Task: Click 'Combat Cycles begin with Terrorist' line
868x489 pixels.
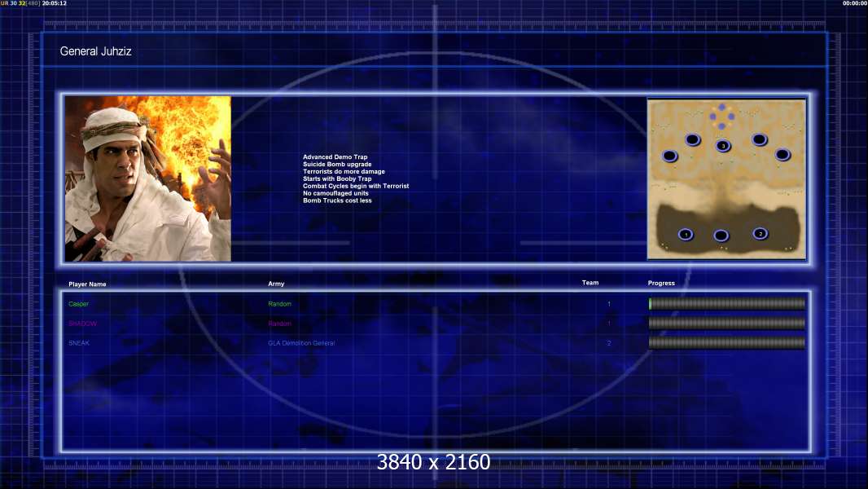Action: 356,186
